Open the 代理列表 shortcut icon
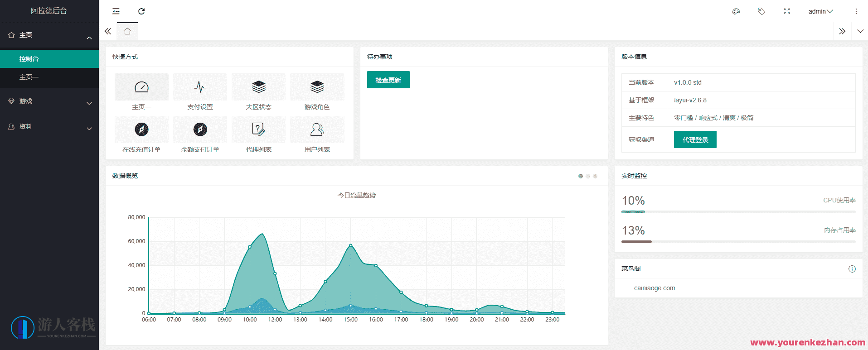This screenshot has height=350, width=868. point(258,129)
